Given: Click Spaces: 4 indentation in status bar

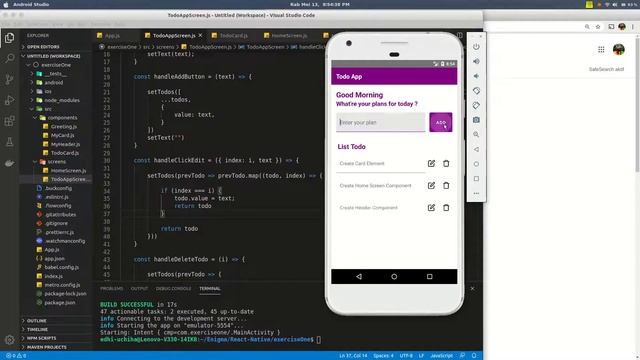Looking at the screenshot, I should [383, 356].
